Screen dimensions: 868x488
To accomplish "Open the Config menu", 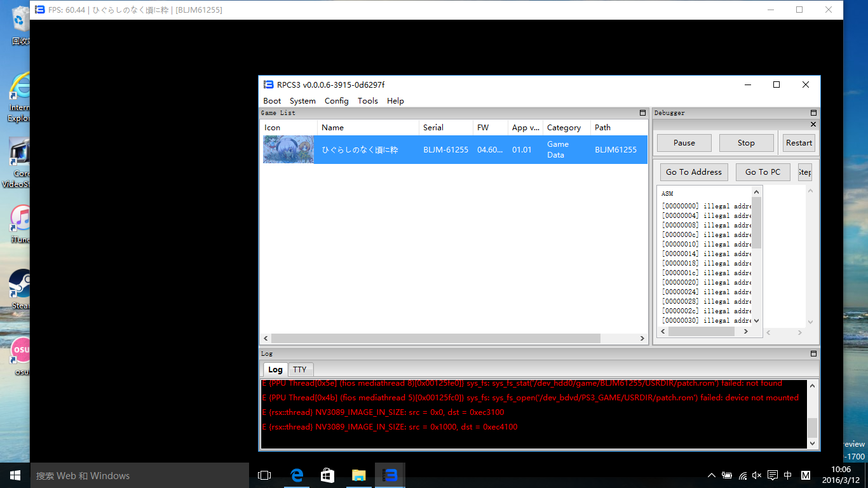I will click(336, 101).
